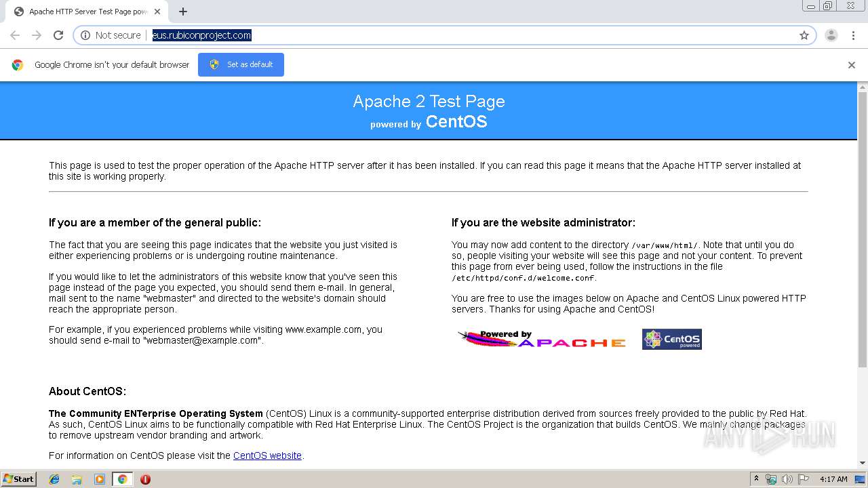Open the Action Center flag icon

(x=803, y=479)
